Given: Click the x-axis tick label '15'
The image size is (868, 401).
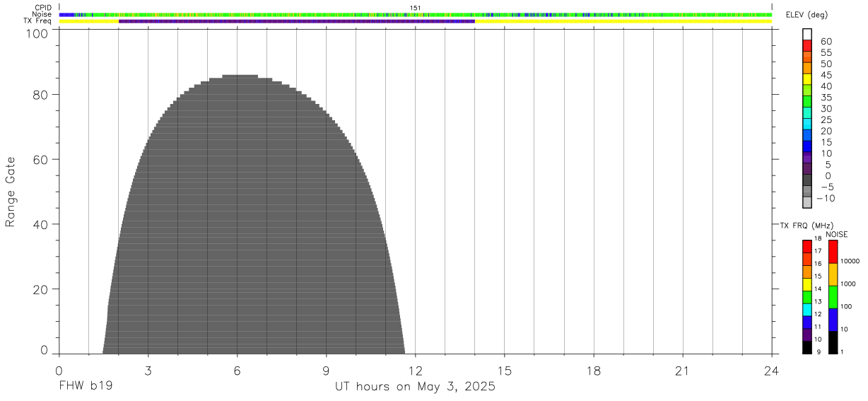Looking at the screenshot, I should 505,370.
